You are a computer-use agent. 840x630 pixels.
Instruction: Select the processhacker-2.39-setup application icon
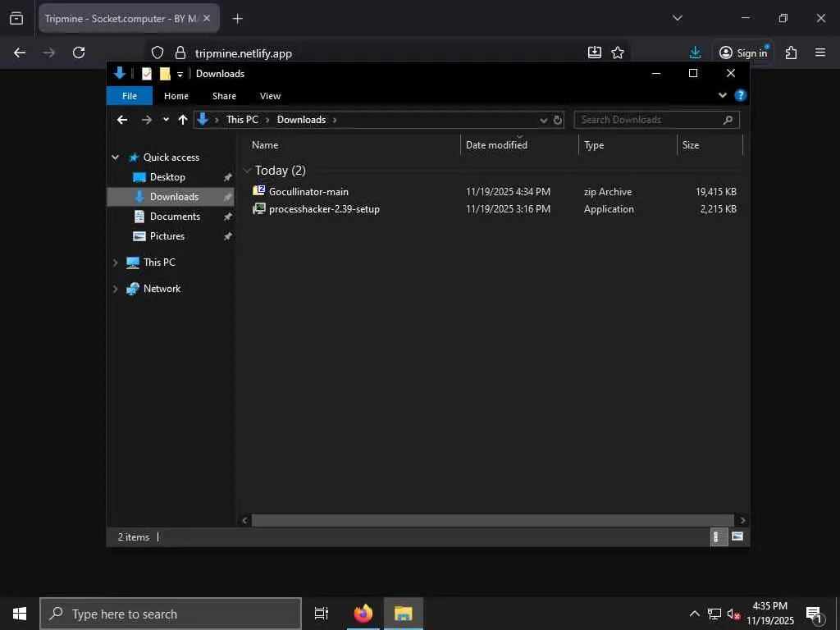click(x=258, y=208)
